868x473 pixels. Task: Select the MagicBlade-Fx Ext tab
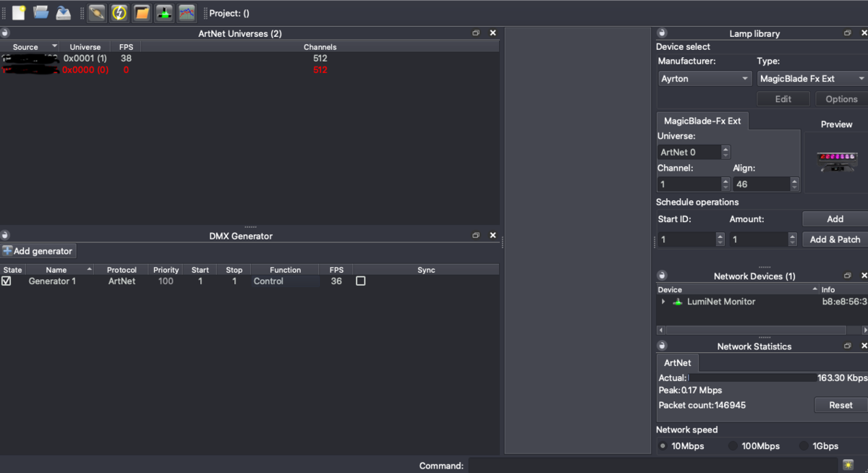[702, 121]
